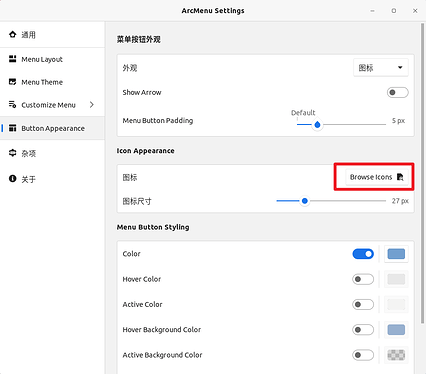Click the Menu Button Padding slider handle
The image size is (426, 374).
pos(317,125)
